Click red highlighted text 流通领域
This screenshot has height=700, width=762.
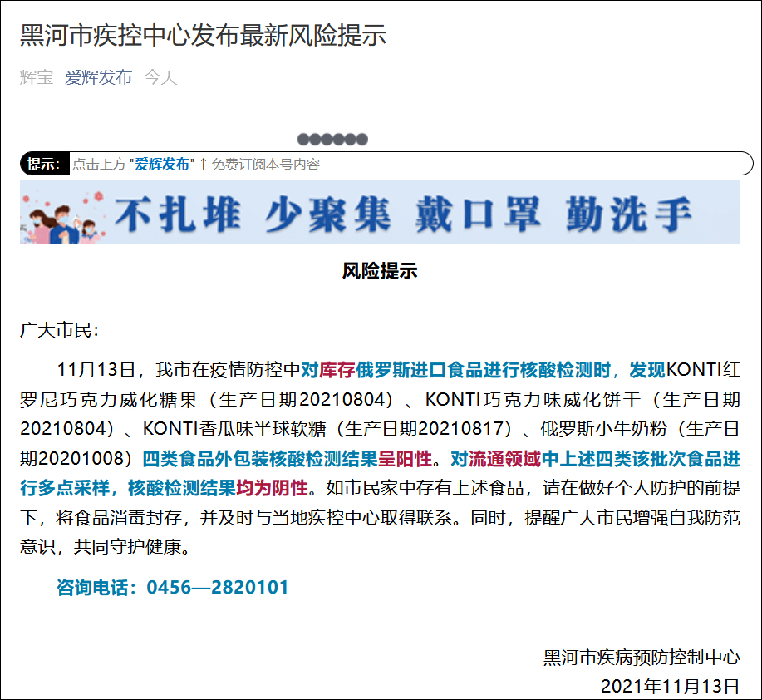505,458
